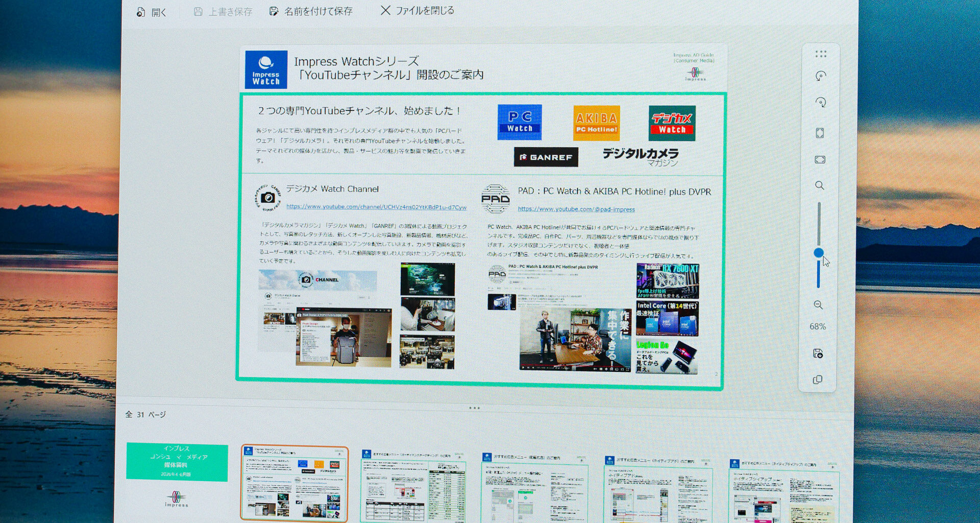980x523 pixels.
Task: Rotate page clockwise with second rotate icon
Action: [x=821, y=102]
